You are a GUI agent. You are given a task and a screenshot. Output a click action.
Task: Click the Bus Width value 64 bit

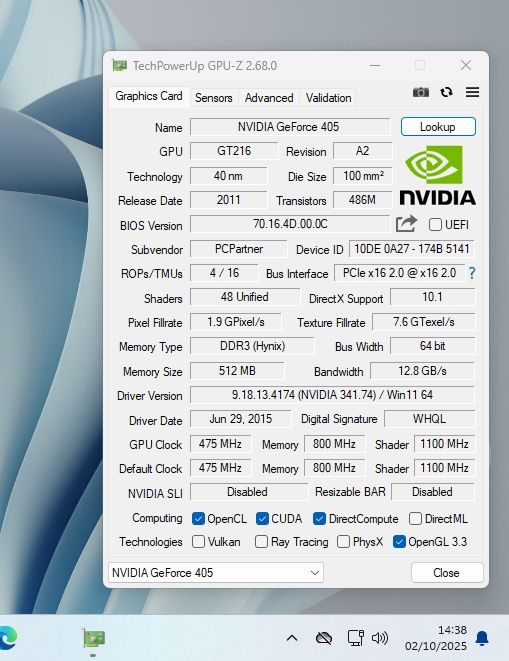click(433, 346)
